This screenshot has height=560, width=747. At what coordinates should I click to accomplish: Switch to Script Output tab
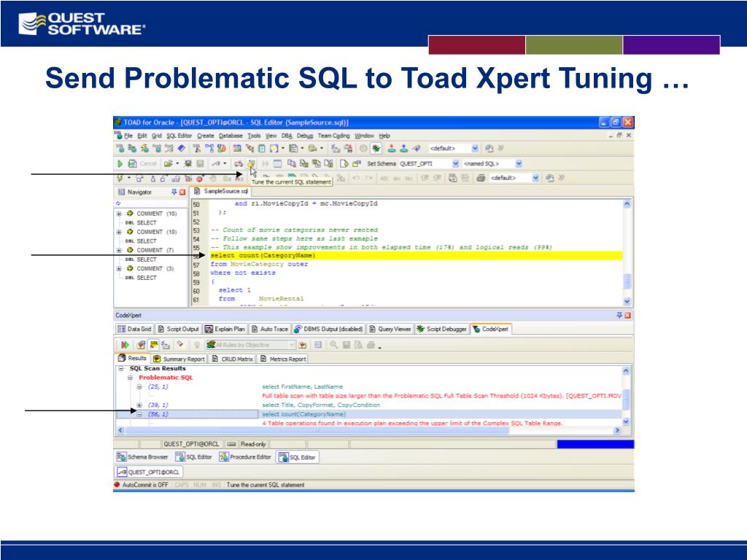coord(178,329)
